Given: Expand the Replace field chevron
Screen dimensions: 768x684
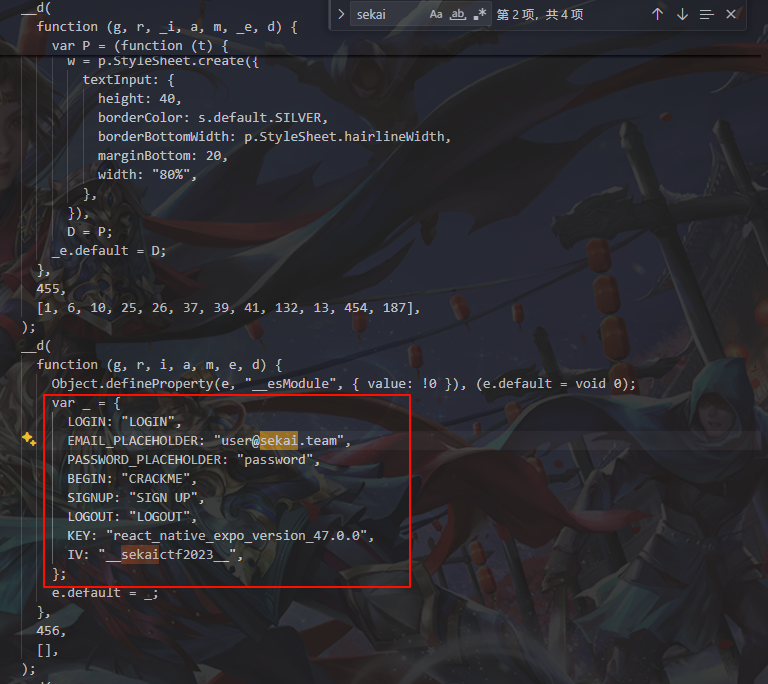Looking at the screenshot, I should pos(341,15).
